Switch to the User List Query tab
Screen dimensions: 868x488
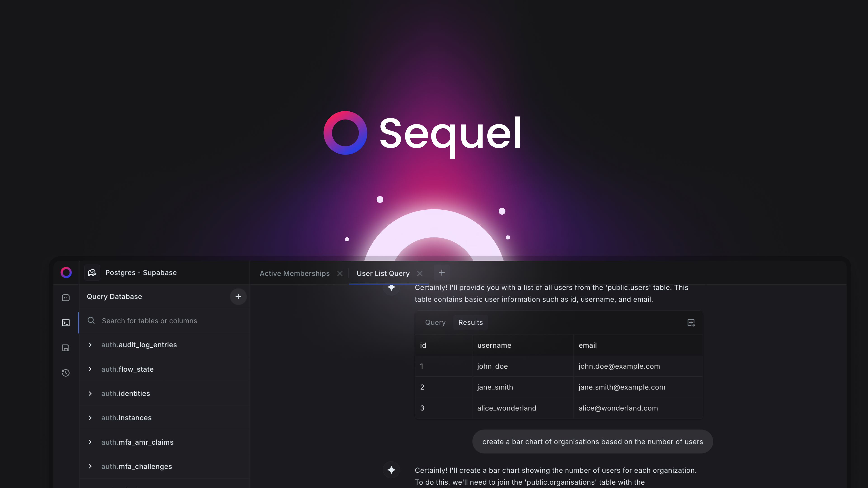383,273
